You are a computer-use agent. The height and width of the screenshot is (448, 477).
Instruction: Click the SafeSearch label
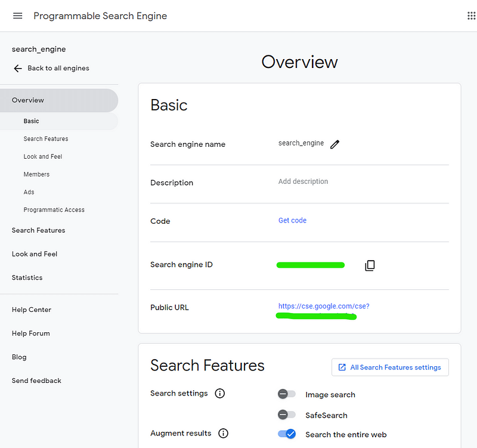(326, 415)
